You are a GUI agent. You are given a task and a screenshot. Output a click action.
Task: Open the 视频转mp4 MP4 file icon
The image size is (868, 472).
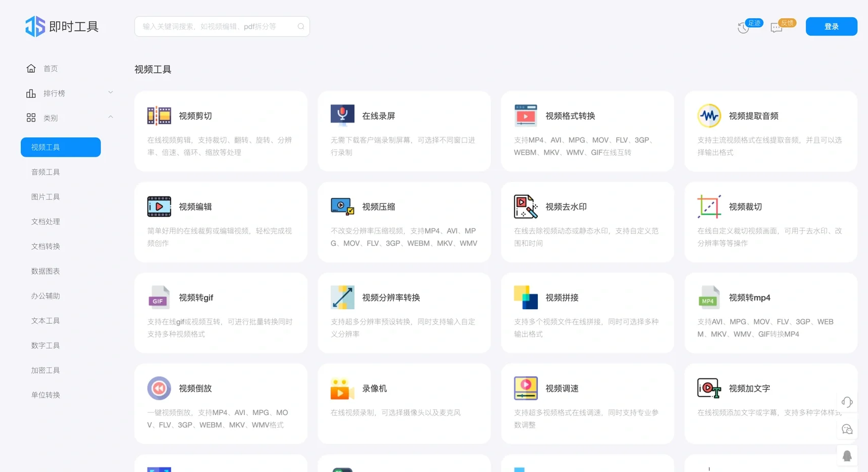click(709, 297)
